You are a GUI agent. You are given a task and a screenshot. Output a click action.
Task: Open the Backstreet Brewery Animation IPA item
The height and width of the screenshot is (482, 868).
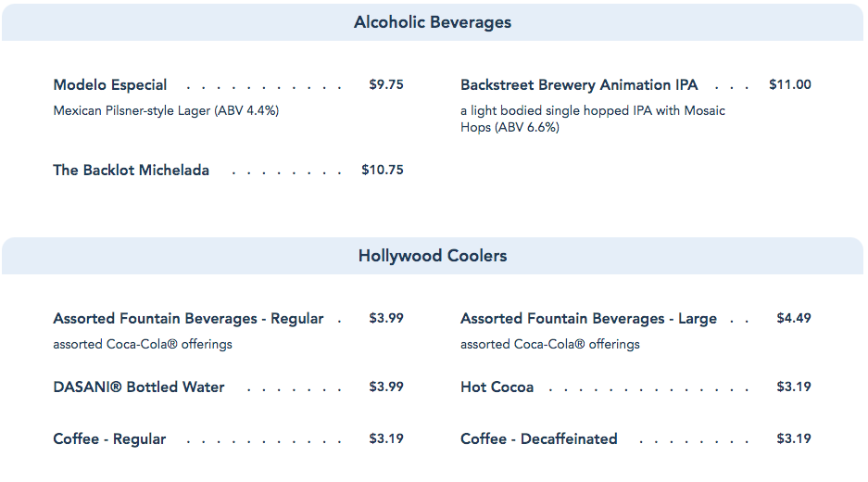(579, 85)
